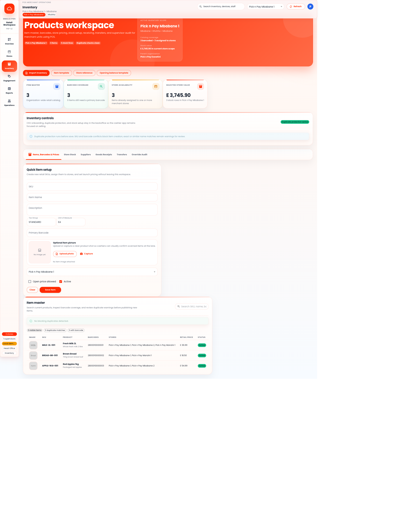Click the Head Office sidebar badge

coord(9,348)
